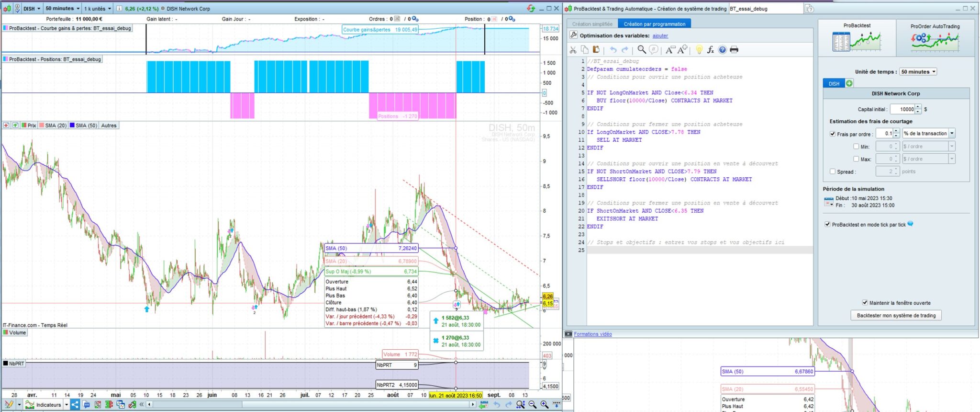Image resolution: width=980 pixels, height=412 pixels.
Task: Copy code using the editor toolbar
Action: click(584, 50)
